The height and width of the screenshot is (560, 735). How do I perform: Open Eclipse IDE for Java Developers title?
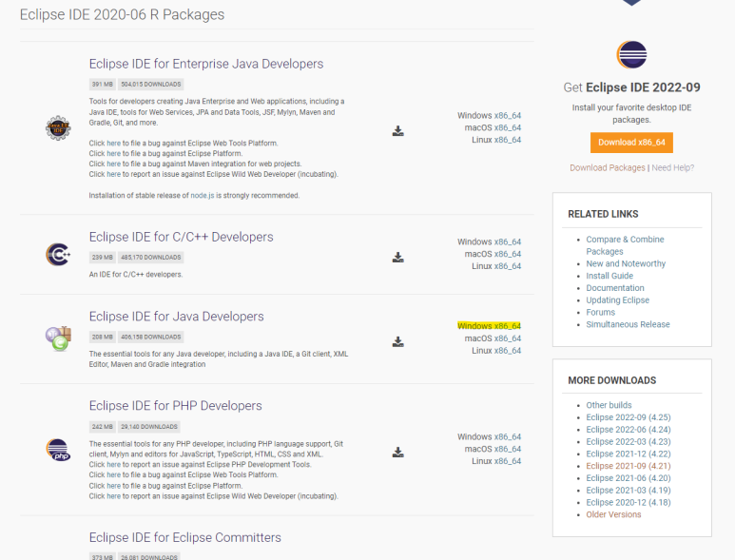176,317
